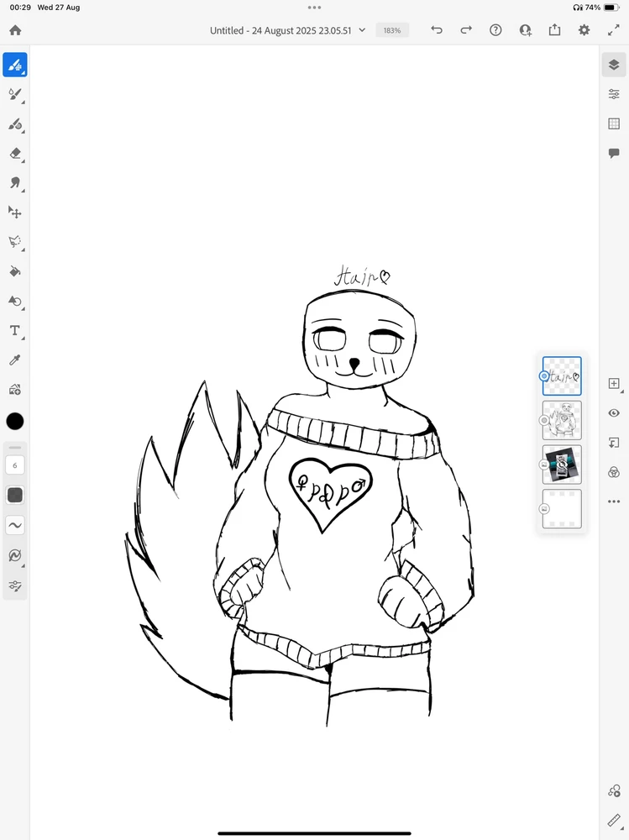Screen dimensions: 629x840
Task: Activate the Move and Transform tool
Action: point(15,213)
